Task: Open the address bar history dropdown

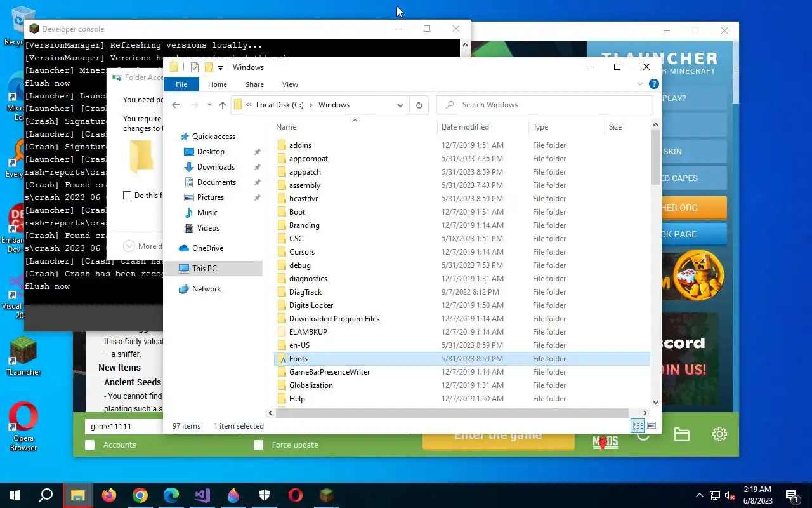Action: pos(400,105)
